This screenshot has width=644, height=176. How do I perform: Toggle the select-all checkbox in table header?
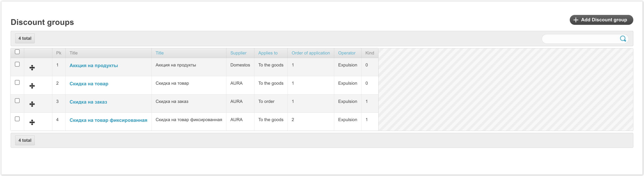(17, 52)
